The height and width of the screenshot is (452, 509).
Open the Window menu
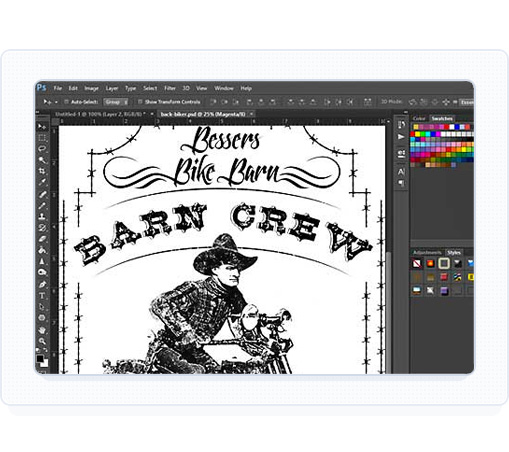224,88
